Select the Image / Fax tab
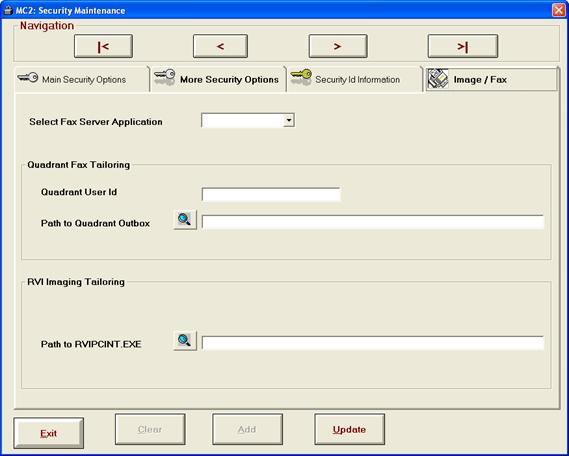The image size is (569, 456). tap(491, 79)
